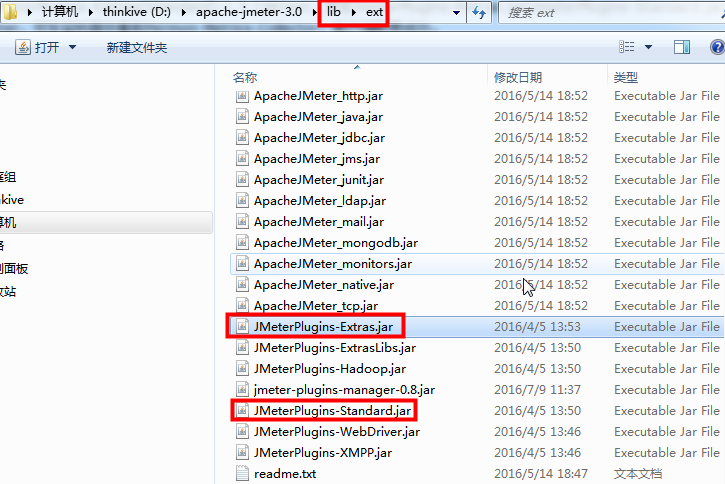
Task: Select file name JMeterPlugins-Extras.jar
Action: [x=323, y=327]
